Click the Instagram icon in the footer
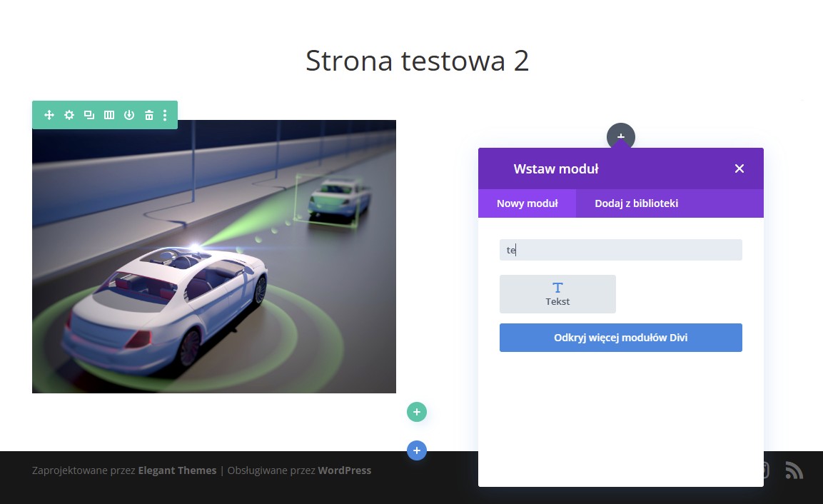Screen dimensions: 823x504 766,470
